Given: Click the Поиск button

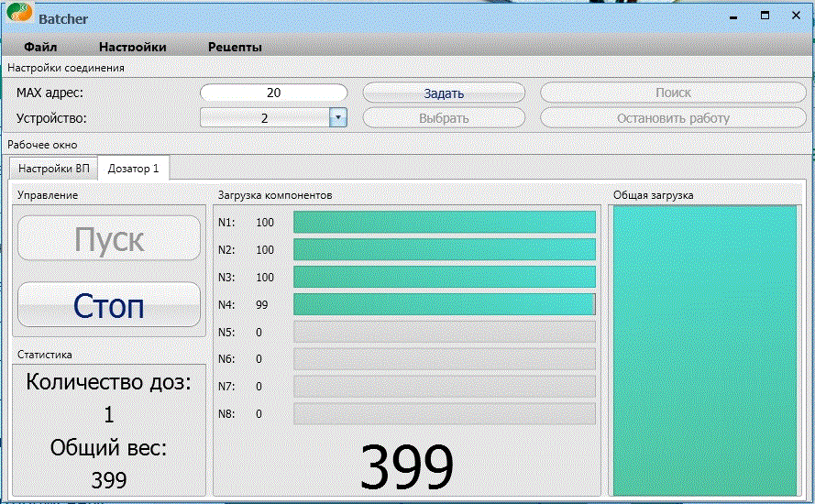Looking at the screenshot, I should coord(673,93).
